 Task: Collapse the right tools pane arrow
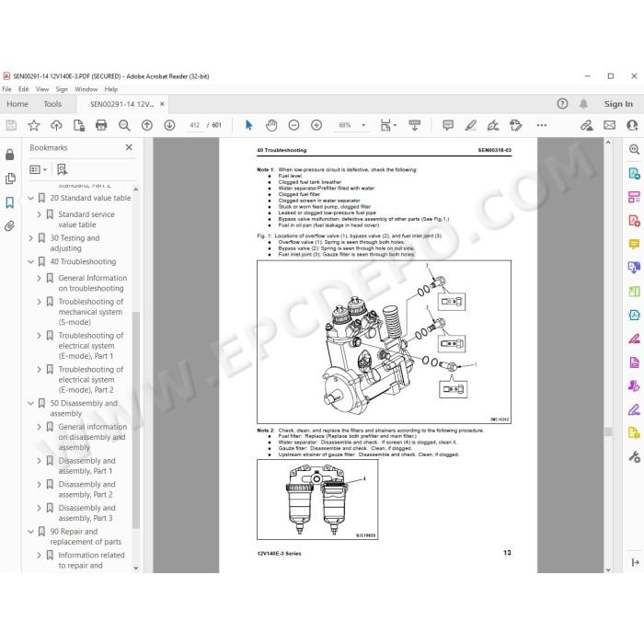[x=635, y=562]
